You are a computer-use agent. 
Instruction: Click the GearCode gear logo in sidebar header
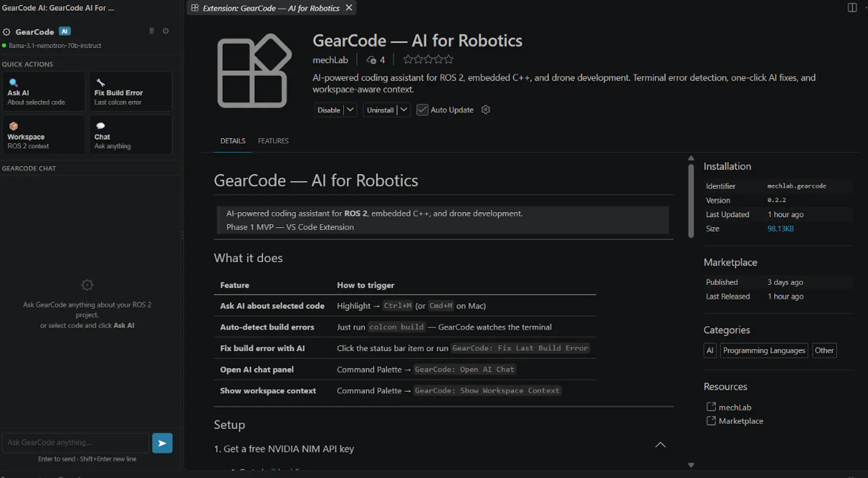point(7,32)
